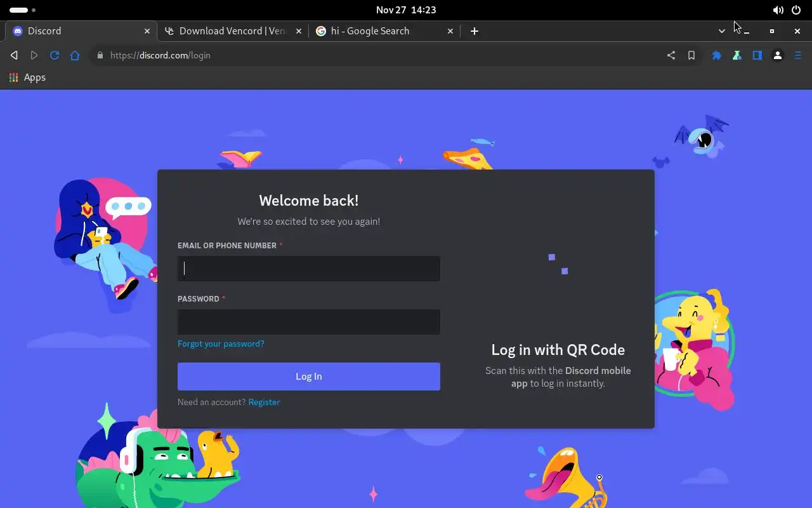Click the Discord favicon on the first tab
812x508 pixels.
coord(18,30)
